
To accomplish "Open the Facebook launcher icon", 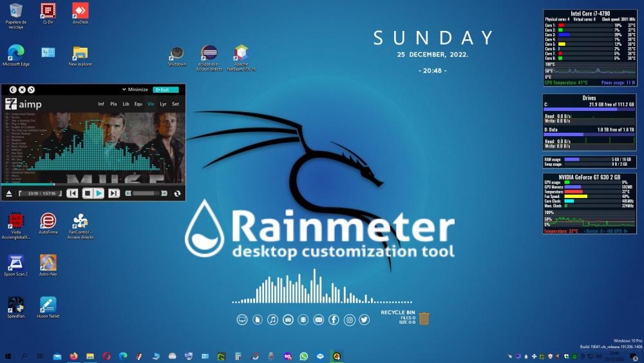I will (x=334, y=319).
